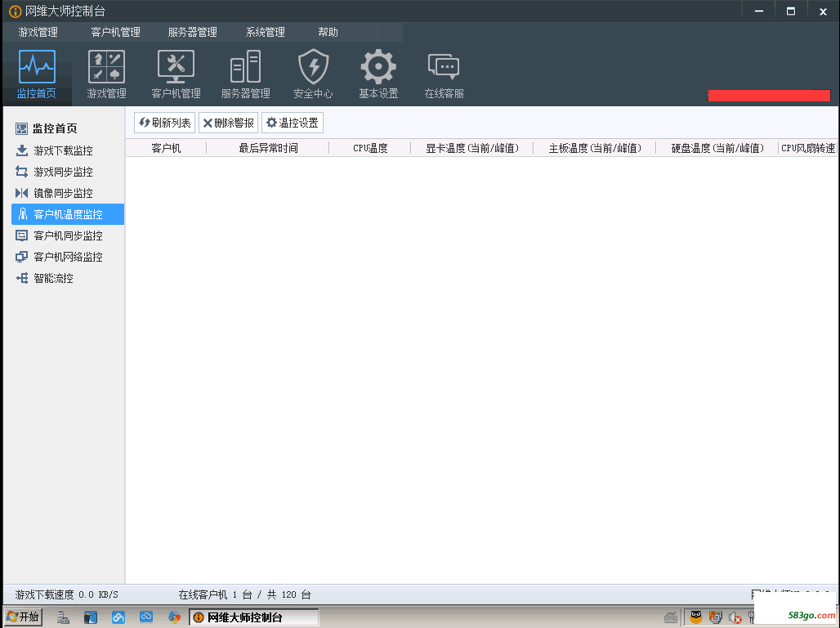This screenshot has height=628, width=840.
Task: Click the 删除警报 button
Action: point(228,123)
